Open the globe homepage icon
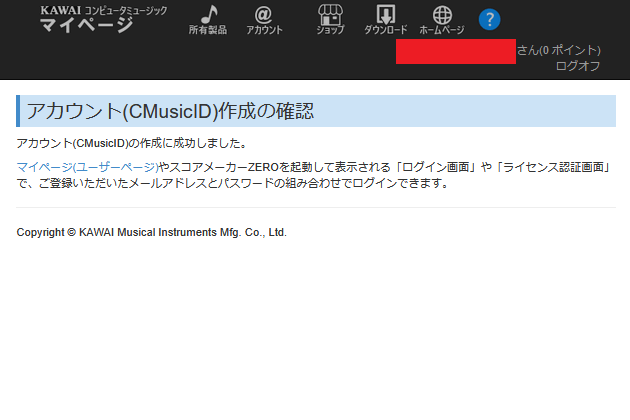 tap(441, 15)
